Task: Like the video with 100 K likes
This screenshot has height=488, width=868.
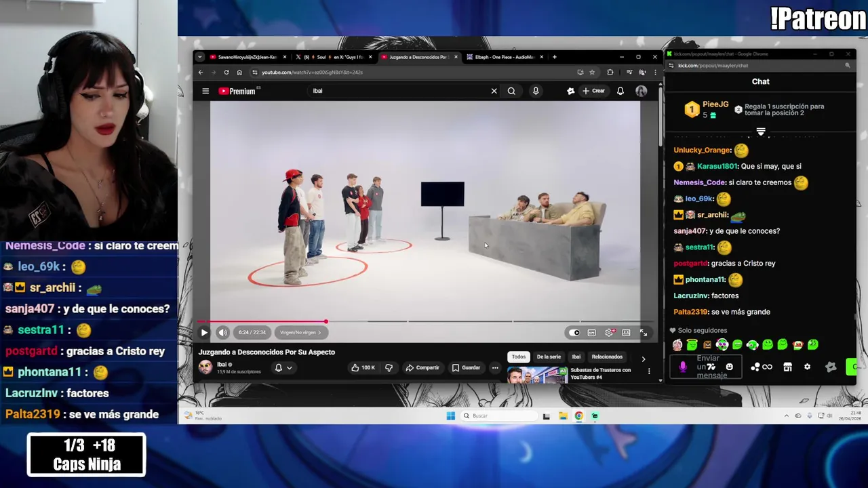Action: pyautogui.click(x=363, y=367)
